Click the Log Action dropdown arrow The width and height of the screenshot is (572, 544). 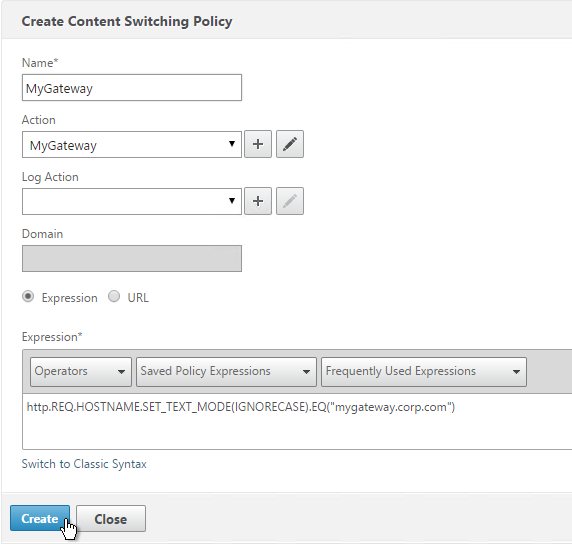232,201
